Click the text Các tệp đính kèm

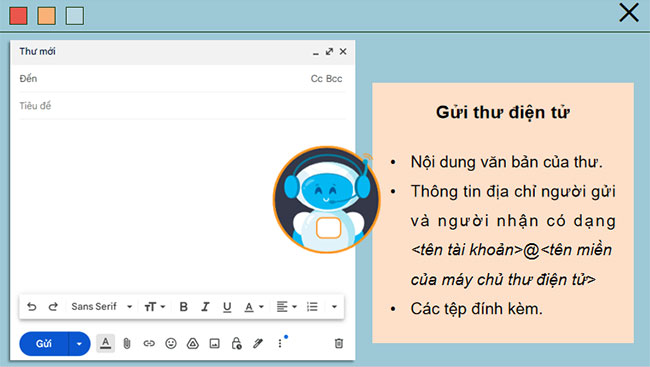coord(476,309)
